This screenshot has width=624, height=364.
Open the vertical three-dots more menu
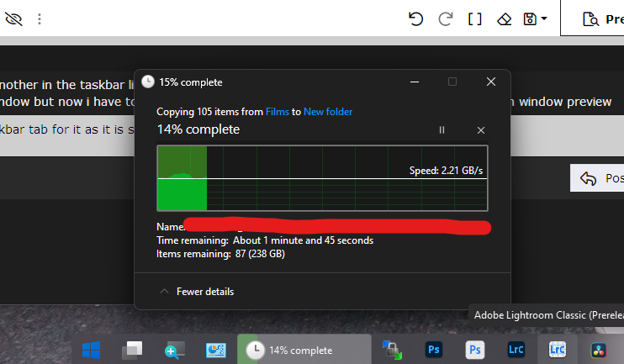pyautogui.click(x=39, y=18)
